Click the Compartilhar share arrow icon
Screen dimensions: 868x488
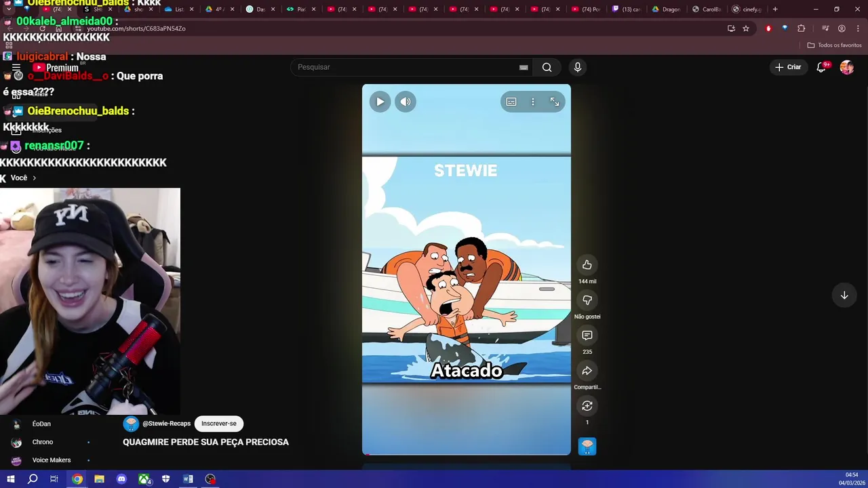tap(587, 371)
